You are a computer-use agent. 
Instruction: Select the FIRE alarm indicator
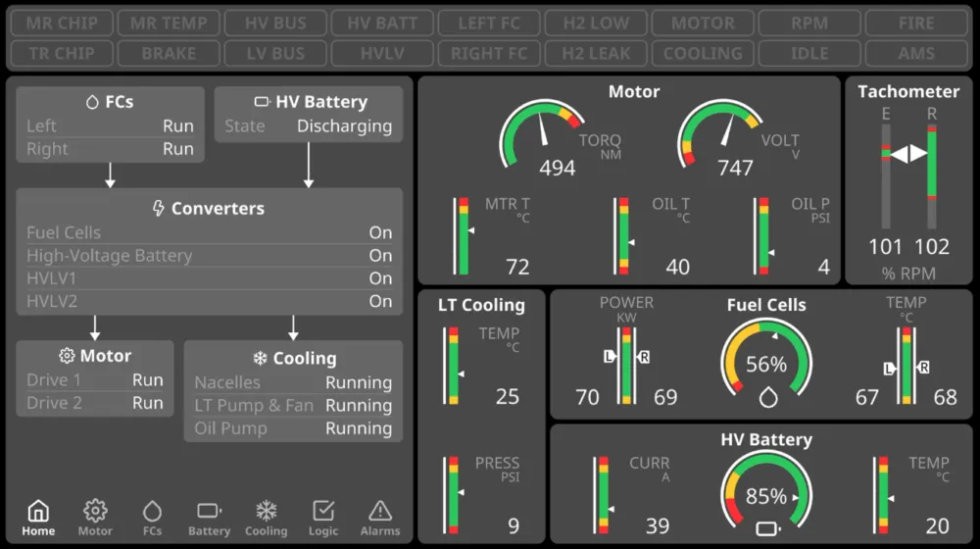click(x=916, y=24)
